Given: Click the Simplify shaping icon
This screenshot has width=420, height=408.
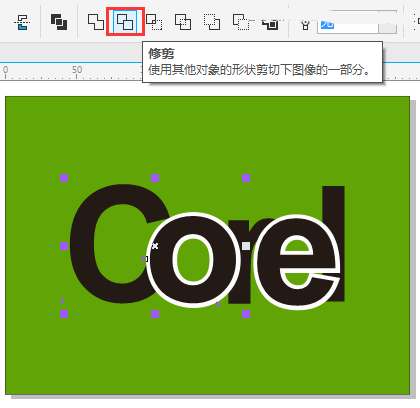Looking at the screenshot, I should coord(183,22).
